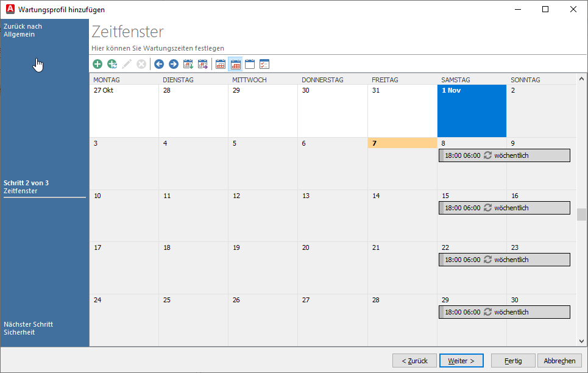Viewport: 588px width, 373px height.
Task: Select the highlighted day 7 cell
Action: [x=402, y=163]
